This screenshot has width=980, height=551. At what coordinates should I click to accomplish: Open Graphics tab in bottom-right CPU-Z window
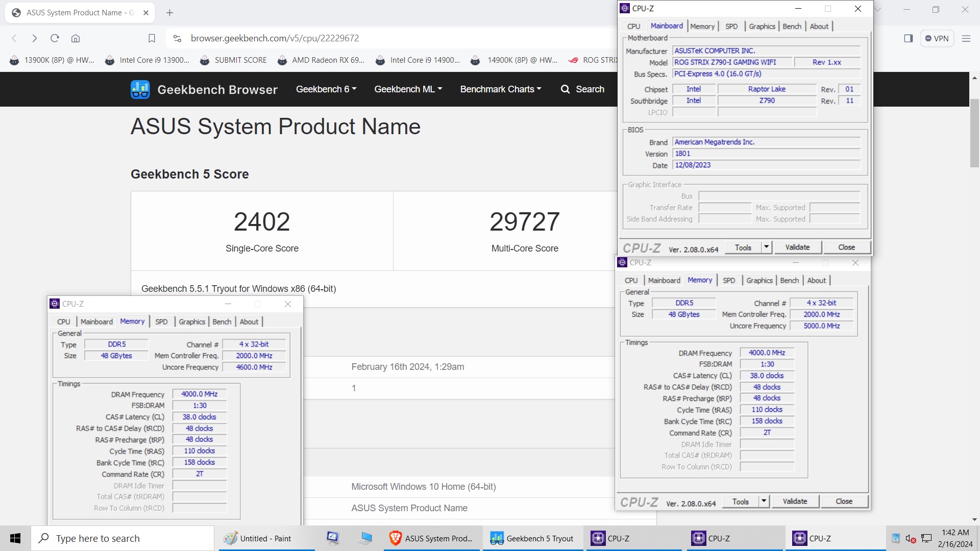[x=759, y=281]
